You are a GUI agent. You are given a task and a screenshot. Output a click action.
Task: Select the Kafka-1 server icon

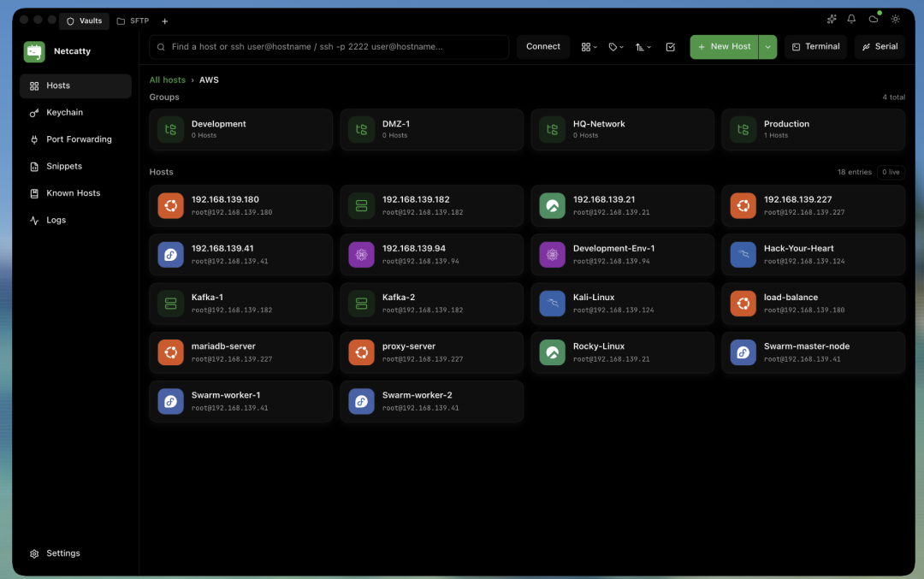pos(170,304)
